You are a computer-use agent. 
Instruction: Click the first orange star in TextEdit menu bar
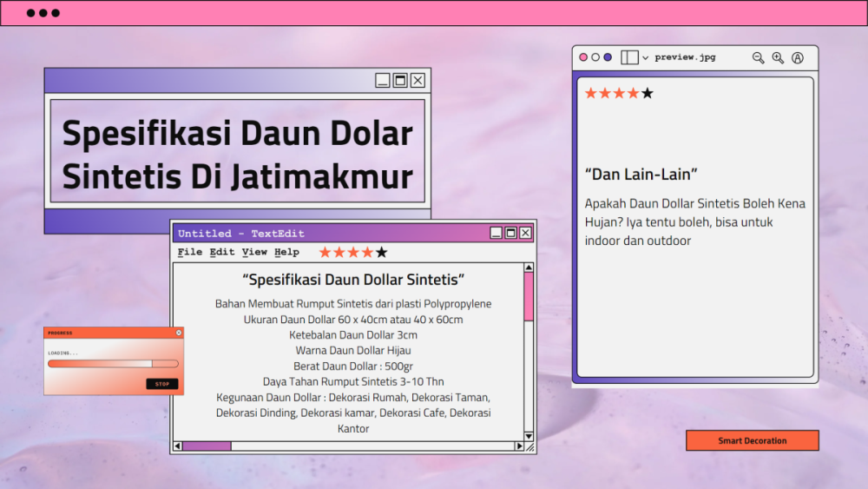coord(325,253)
